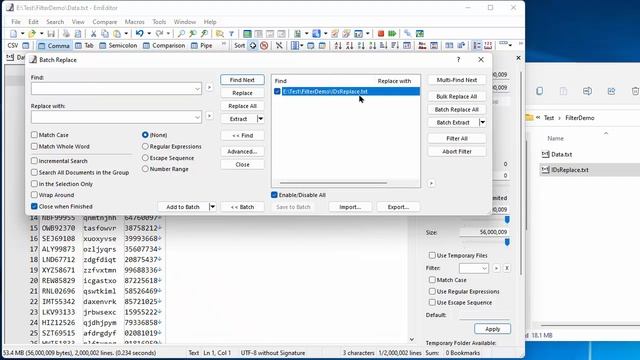Toggle the Match Case checkbox in Batch Replace
This screenshot has height=360, width=640.
click(34, 135)
